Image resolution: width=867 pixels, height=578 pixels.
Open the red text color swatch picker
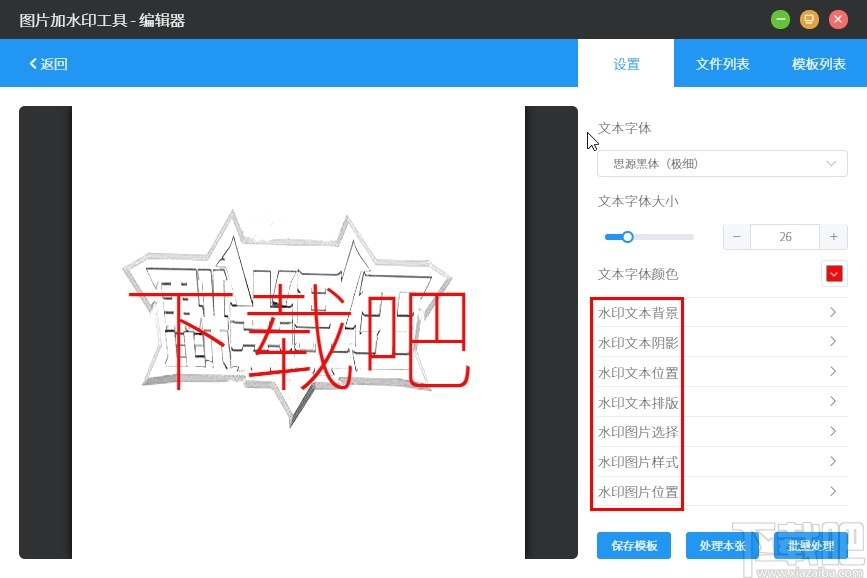(x=834, y=272)
